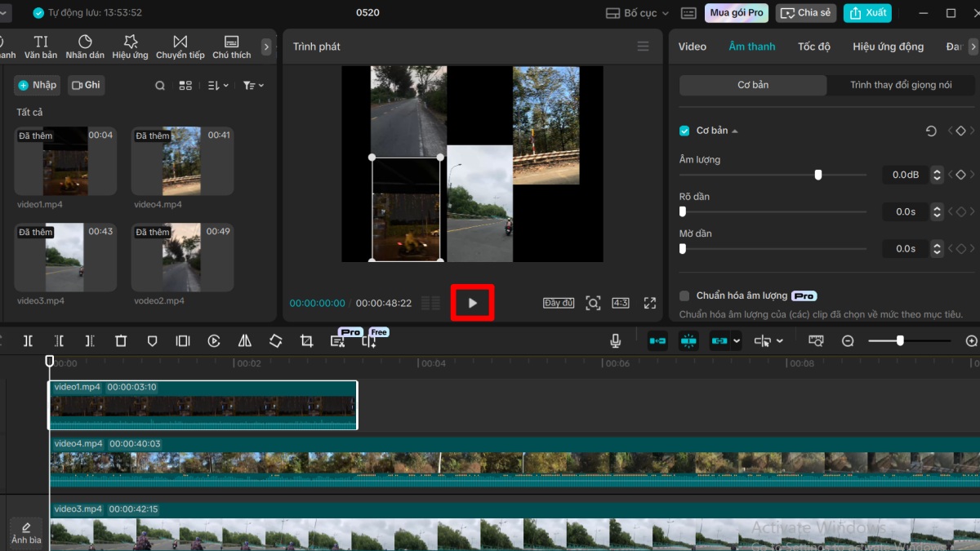
Task: Switch to the Tốc độ tab
Action: tap(813, 47)
